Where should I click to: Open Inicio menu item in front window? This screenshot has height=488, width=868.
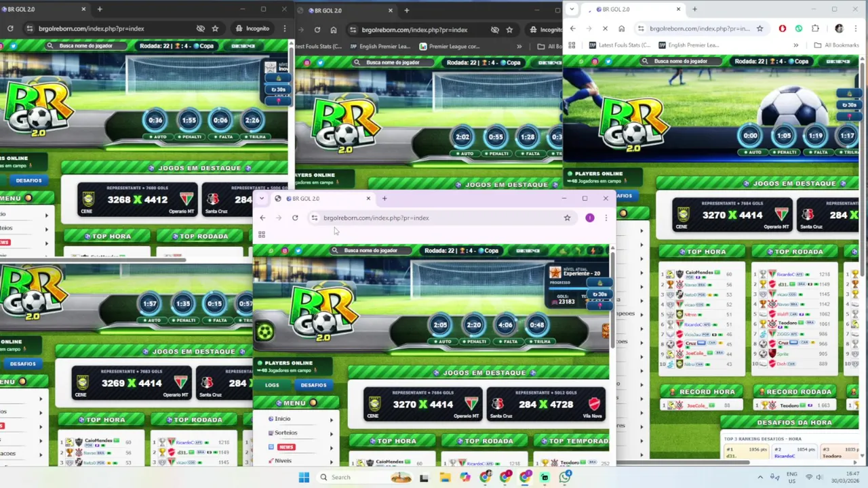282,419
